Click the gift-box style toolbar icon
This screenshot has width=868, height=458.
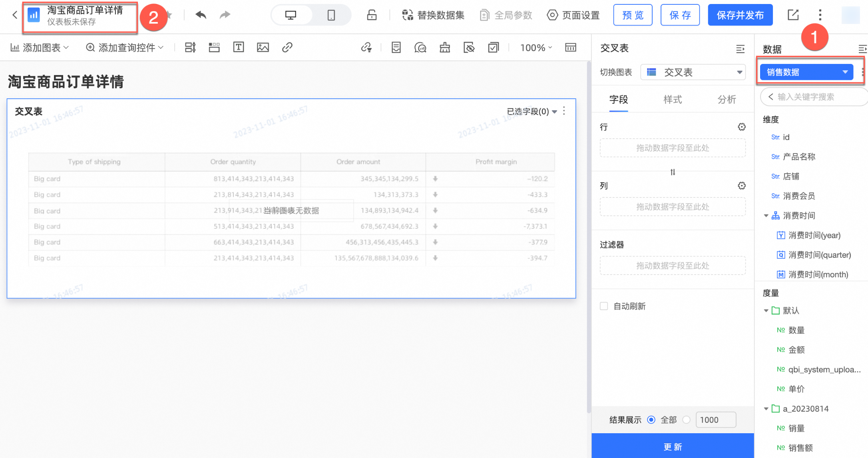445,48
